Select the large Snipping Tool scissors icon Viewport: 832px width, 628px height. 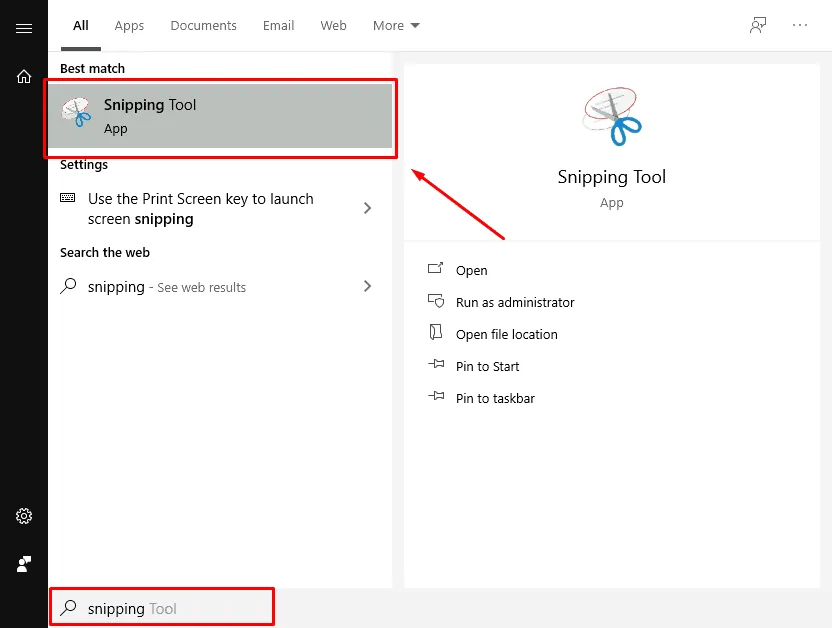tap(612, 117)
